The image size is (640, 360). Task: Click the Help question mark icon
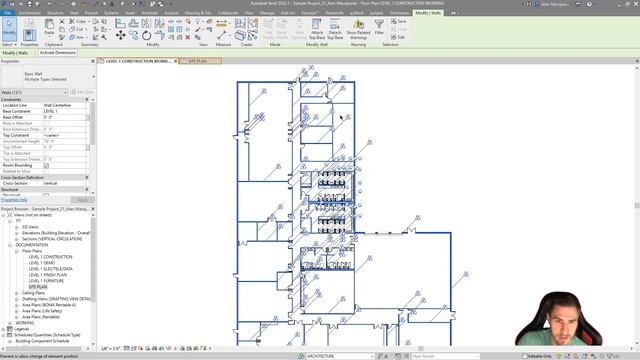(x=589, y=4)
